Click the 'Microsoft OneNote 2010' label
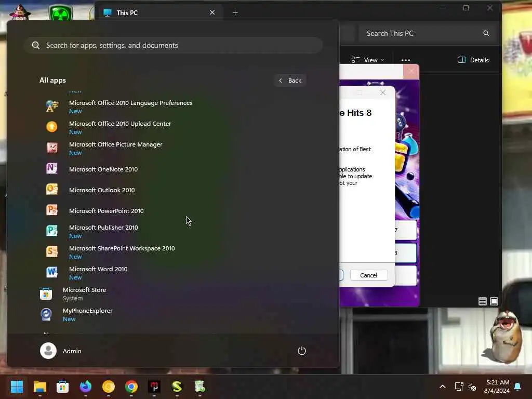The height and width of the screenshot is (399, 532). pyautogui.click(x=103, y=169)
